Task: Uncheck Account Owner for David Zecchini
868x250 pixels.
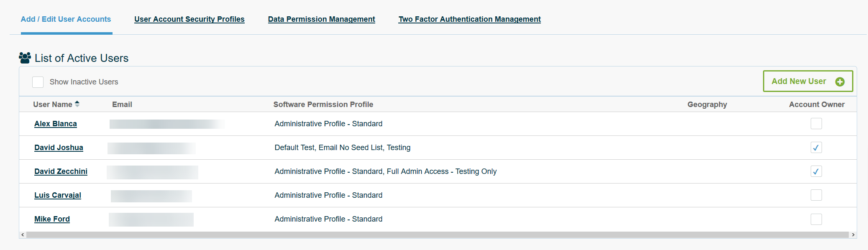Action: 816,171
